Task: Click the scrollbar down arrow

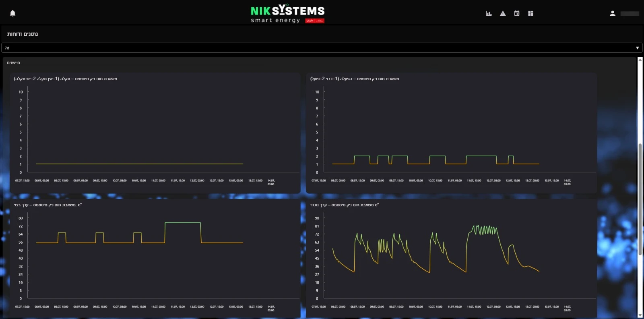Action: tap(640, 315)
